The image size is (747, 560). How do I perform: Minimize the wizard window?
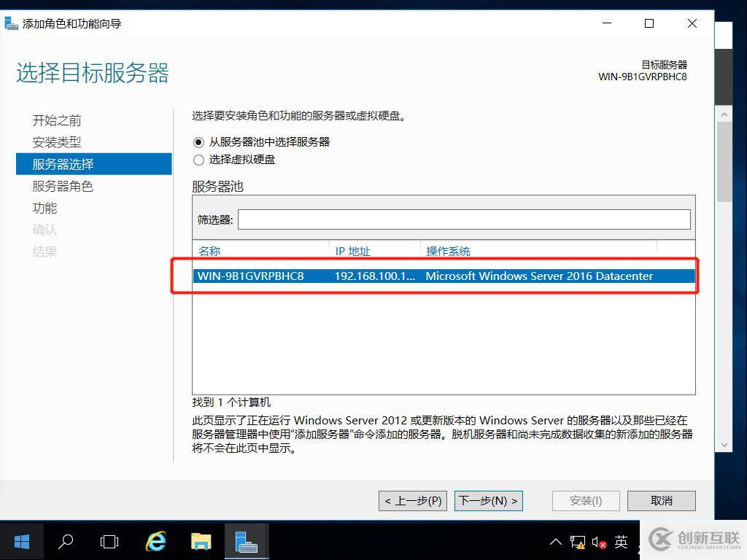[607, 23]
